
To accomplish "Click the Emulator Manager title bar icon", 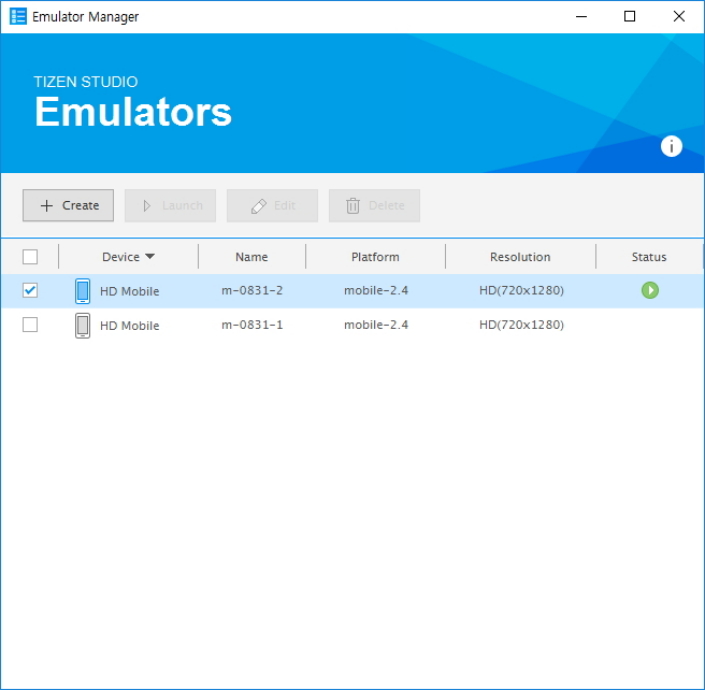I will pos(17,17).
